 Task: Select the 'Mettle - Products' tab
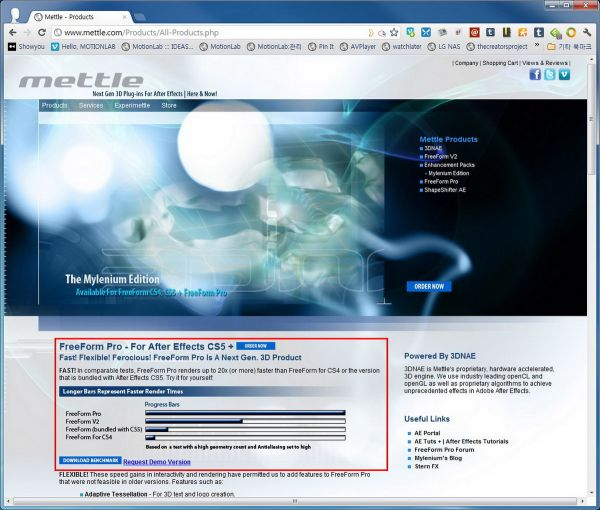[x=80, y=17]
